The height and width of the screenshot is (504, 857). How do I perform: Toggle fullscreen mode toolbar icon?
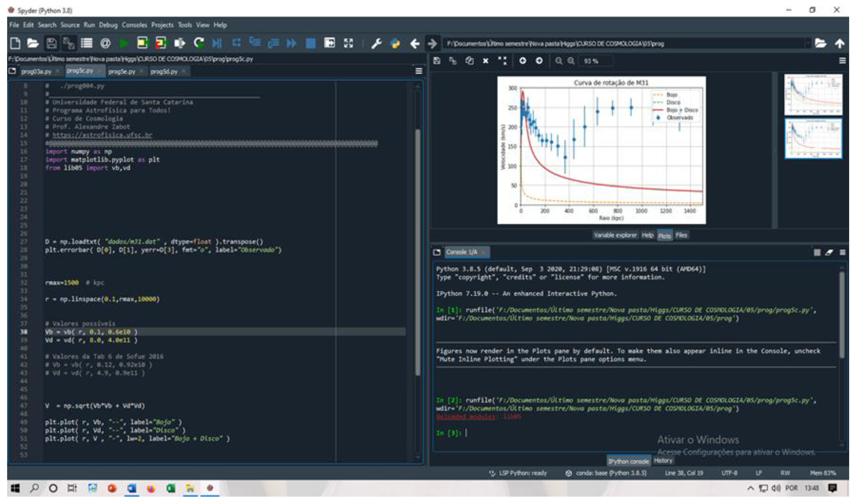pyautogui.click(x=348, y=43)
